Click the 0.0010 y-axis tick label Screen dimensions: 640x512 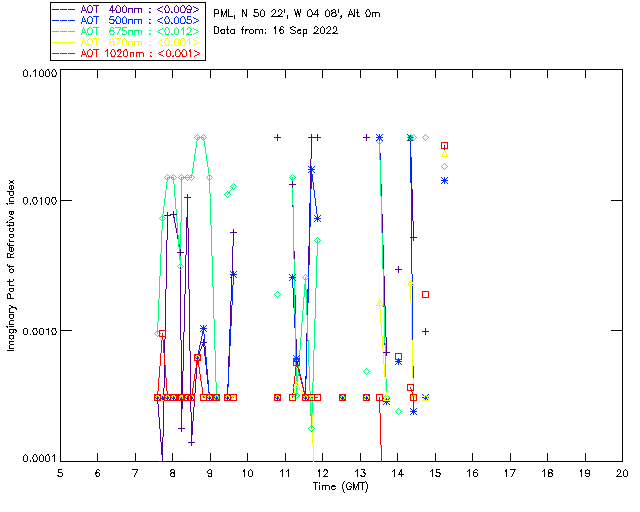point(39,331)
